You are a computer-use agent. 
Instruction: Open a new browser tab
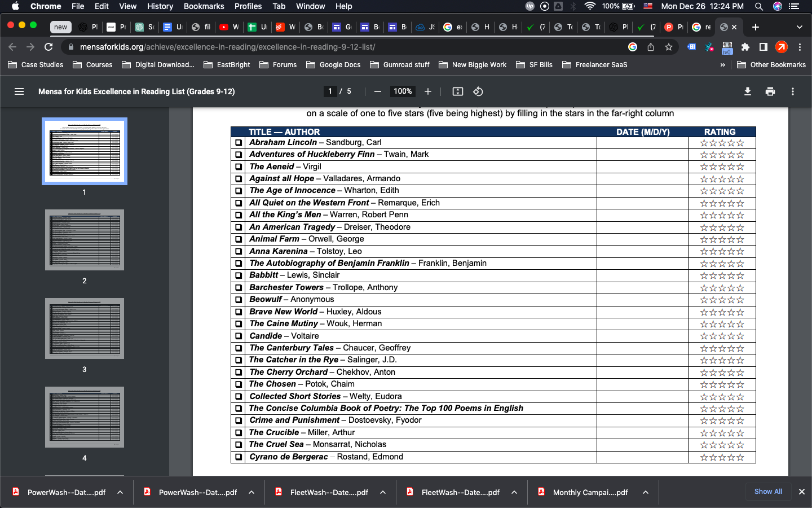(x=756, y=27)
